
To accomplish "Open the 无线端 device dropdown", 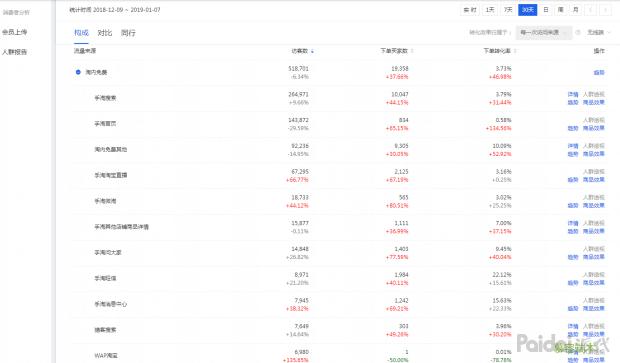I will pyautogui.click(x=598, y=32).
